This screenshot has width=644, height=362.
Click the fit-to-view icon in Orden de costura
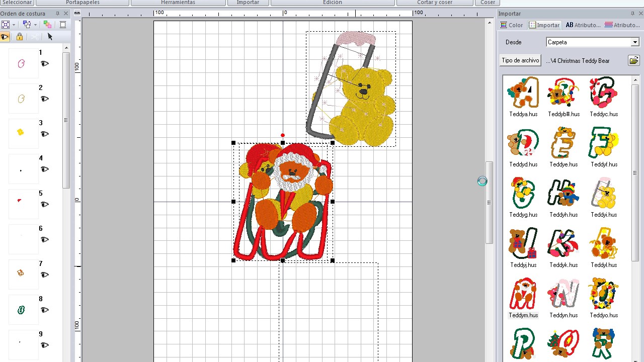pyautogui.click(x=6, y=25)
